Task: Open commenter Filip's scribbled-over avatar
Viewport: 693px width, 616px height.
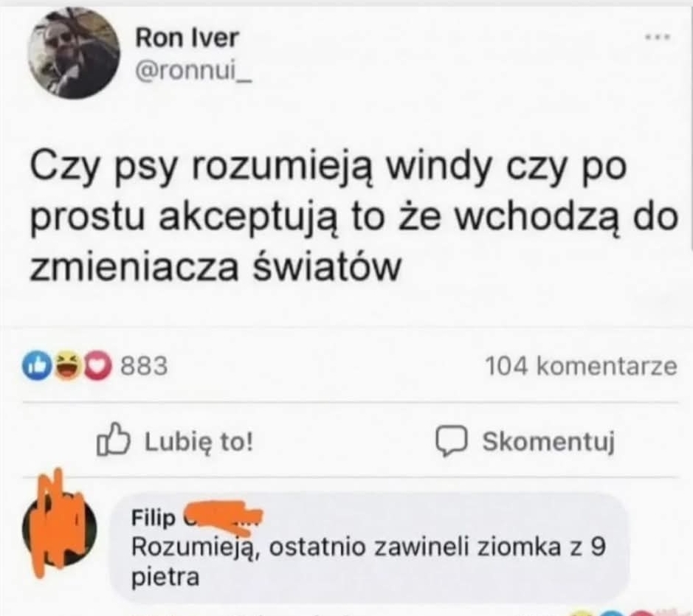Action: (x=59, y=528)
